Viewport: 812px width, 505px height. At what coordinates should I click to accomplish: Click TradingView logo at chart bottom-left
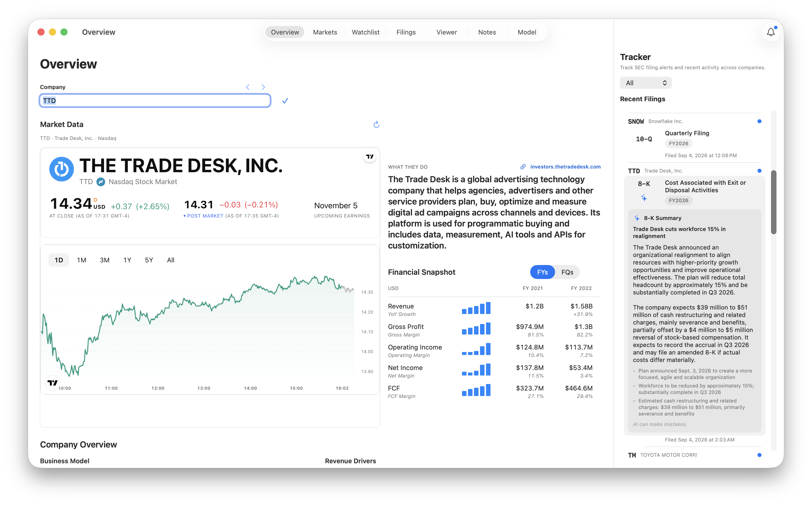pos(52,383)
